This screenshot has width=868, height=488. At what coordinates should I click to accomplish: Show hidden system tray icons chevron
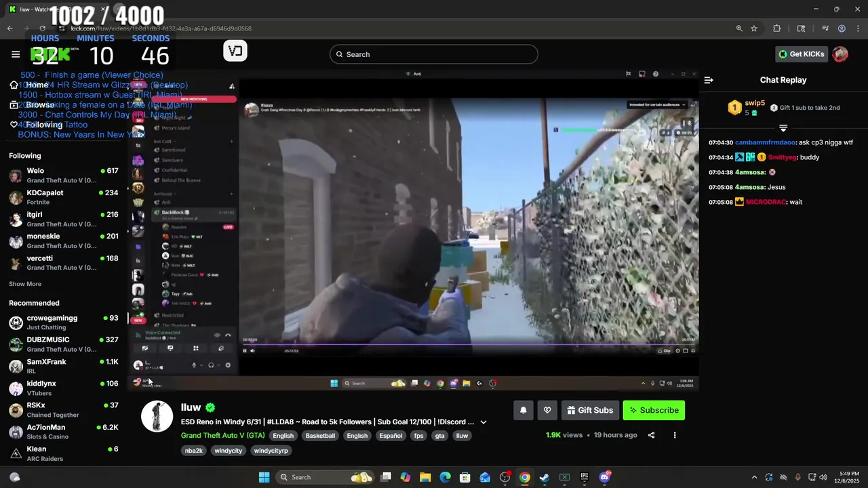tap(754, 477)
